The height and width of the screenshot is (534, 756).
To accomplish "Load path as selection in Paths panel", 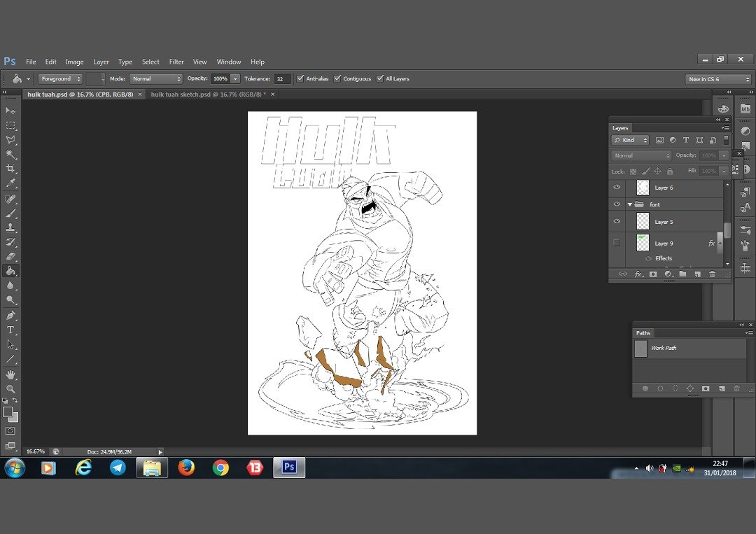I will click(675, 388).
